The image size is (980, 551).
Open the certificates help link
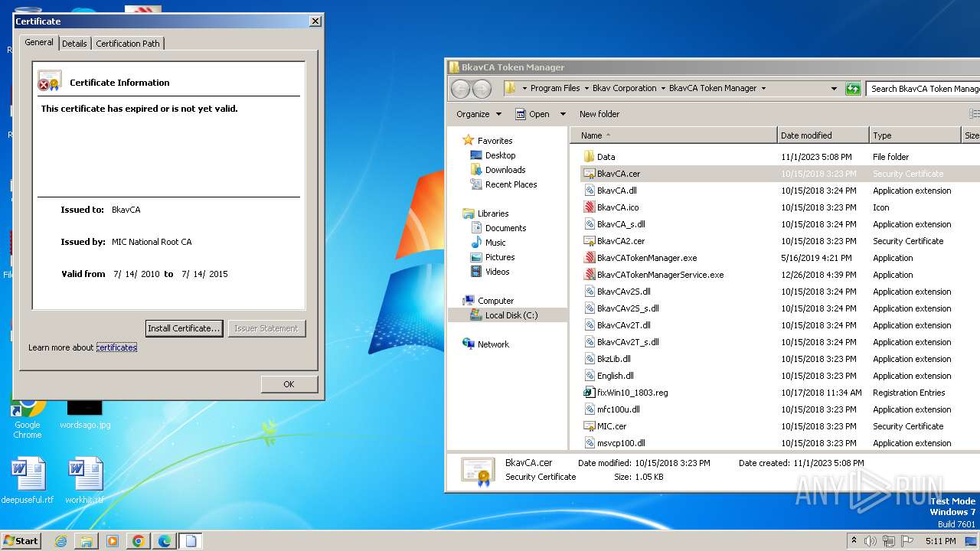116,347
